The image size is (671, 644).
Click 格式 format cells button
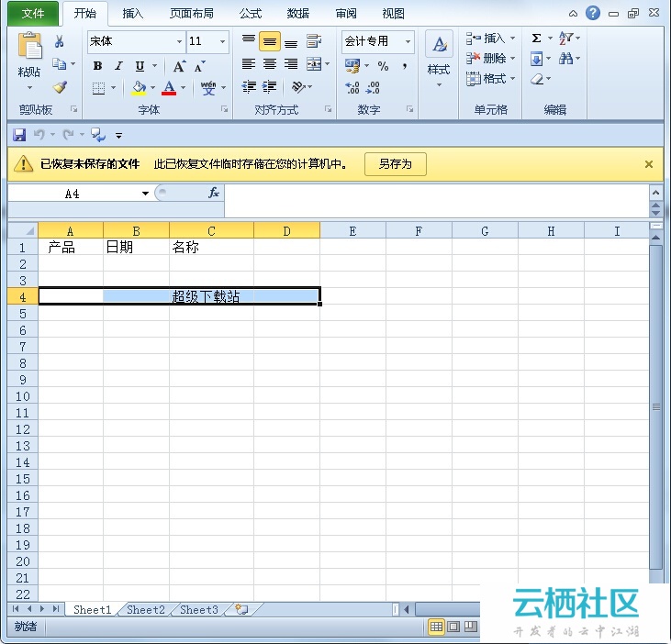[490, 79]
